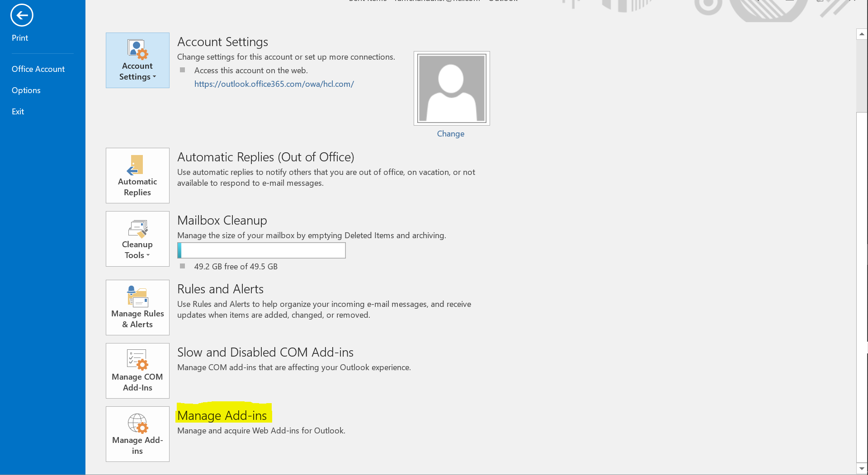Click Exit in the left menu

(18, 111)
